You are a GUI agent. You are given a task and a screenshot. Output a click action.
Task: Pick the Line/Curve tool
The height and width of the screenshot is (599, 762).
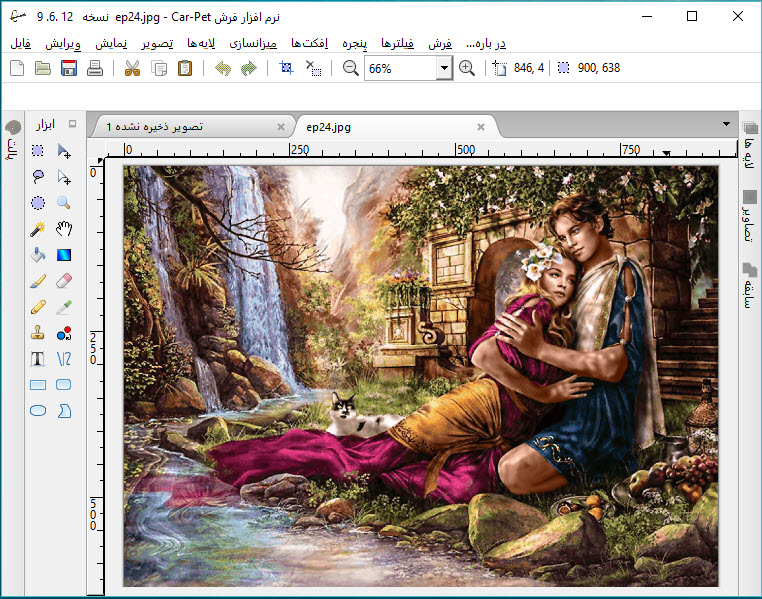(x=64, y=359)
